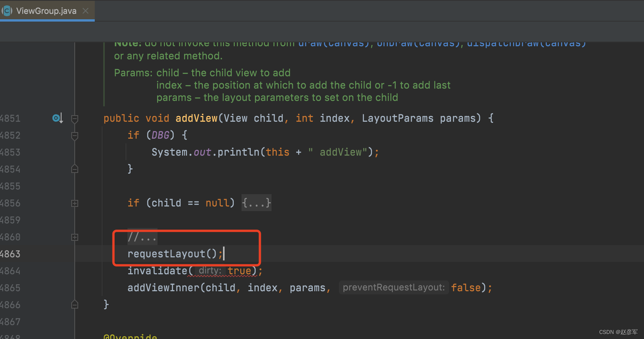Expand the folded comment at line 4860
Screen dimensions: 644x339
75,237
